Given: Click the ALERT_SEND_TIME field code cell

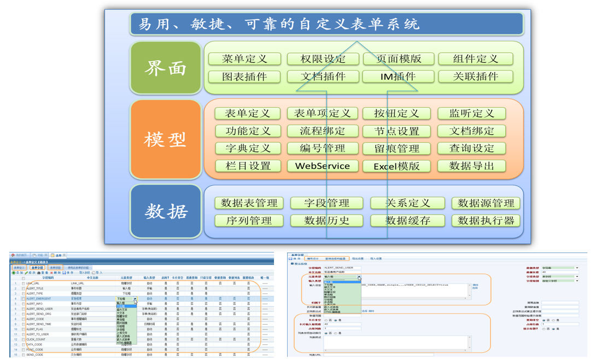Looking at the screenshot, I should [x=39, y=324].
